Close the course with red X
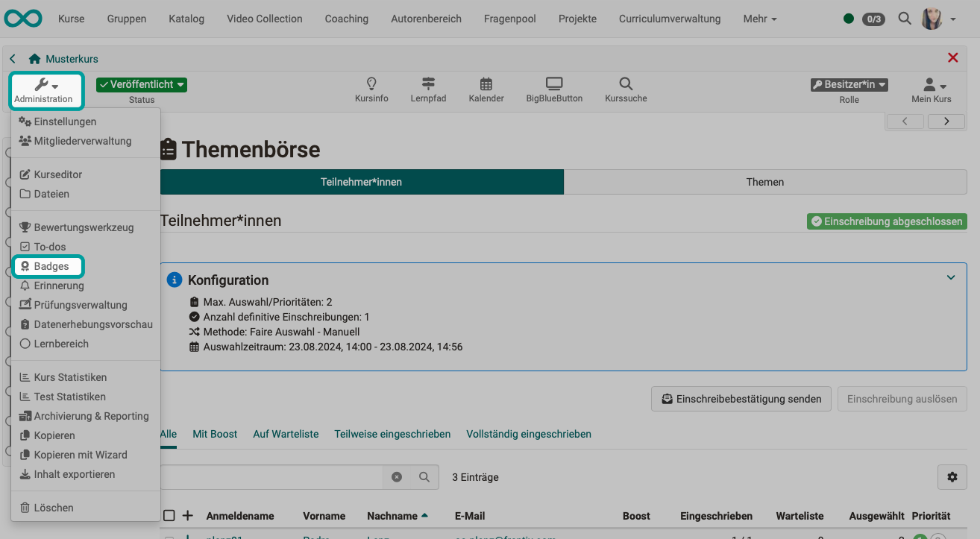 click(952, 58)
